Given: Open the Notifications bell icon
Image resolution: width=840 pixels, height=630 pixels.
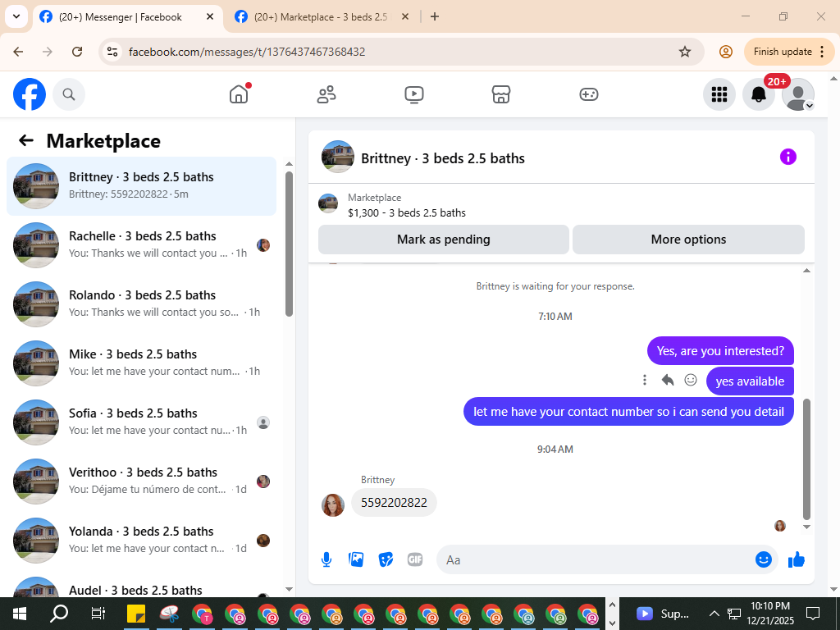Looking at the screenshot, I should tap(759, 94).
